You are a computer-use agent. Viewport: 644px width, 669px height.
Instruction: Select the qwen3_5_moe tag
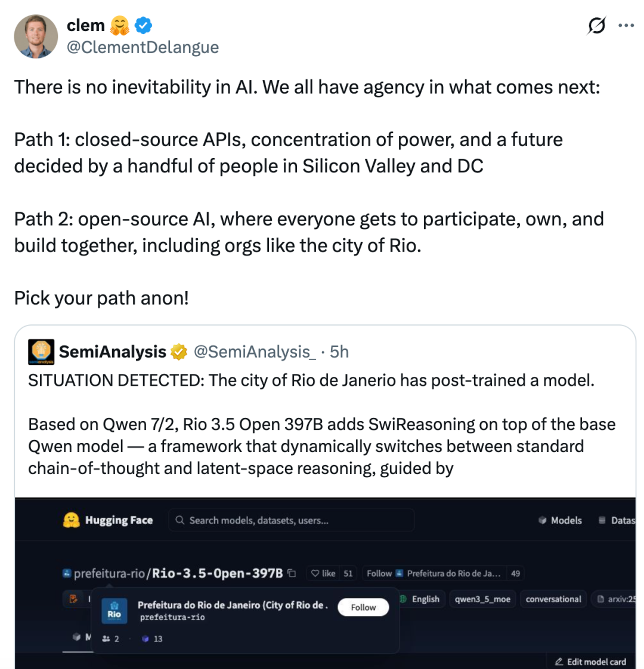[x=482, y=599]
